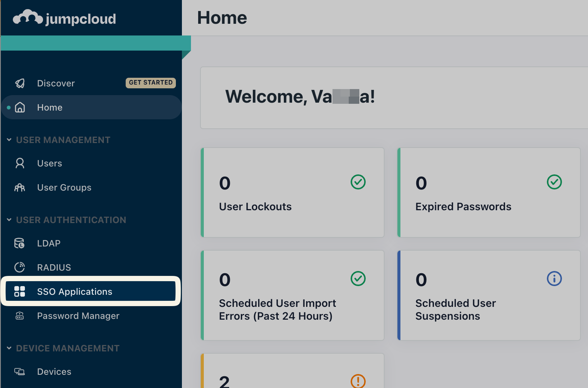Click the orange warning icon on bottom card
This screenshot has width=588, height=388.
[358, 382]
